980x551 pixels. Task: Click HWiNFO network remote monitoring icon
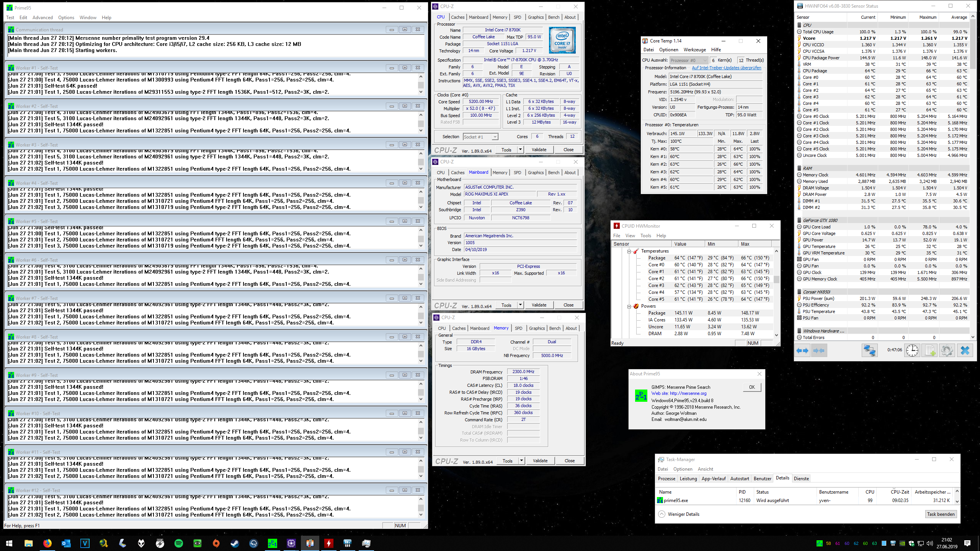tap(869, 350)
